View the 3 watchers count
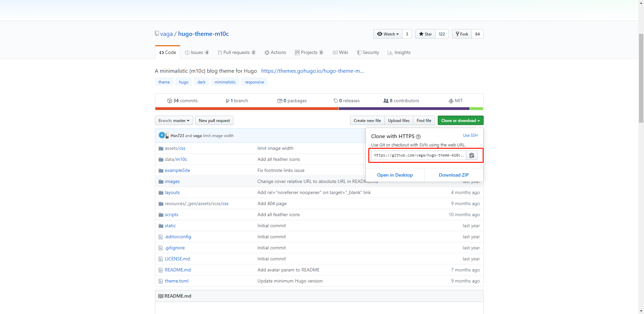 click(407, 34)
